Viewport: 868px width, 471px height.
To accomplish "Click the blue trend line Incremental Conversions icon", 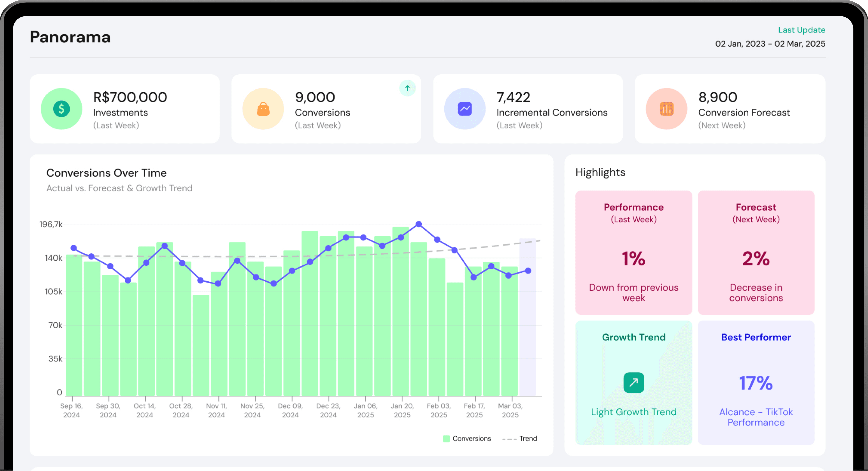I will click(465, 109).
